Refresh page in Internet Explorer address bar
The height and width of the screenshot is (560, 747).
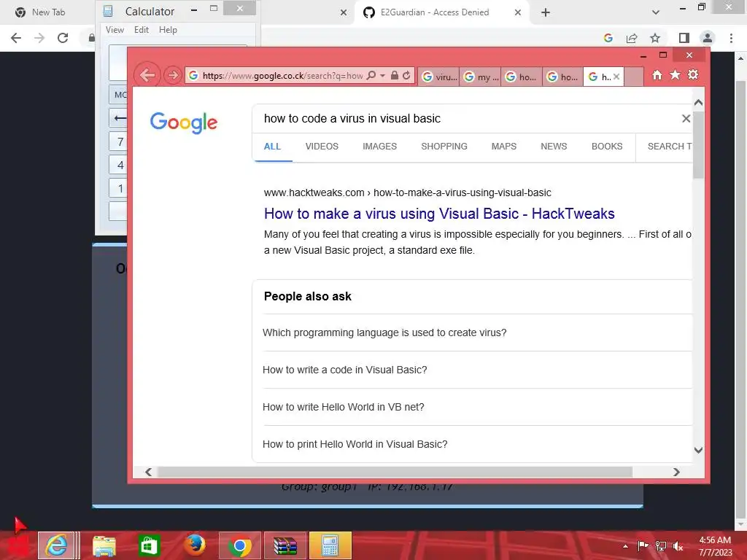[406, 75]
